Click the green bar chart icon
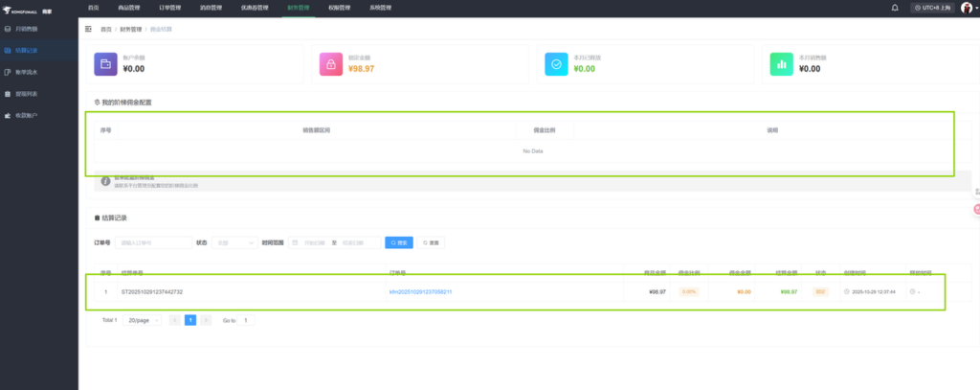The height and width of the screenshot is (390, 980). click(781, 64)
